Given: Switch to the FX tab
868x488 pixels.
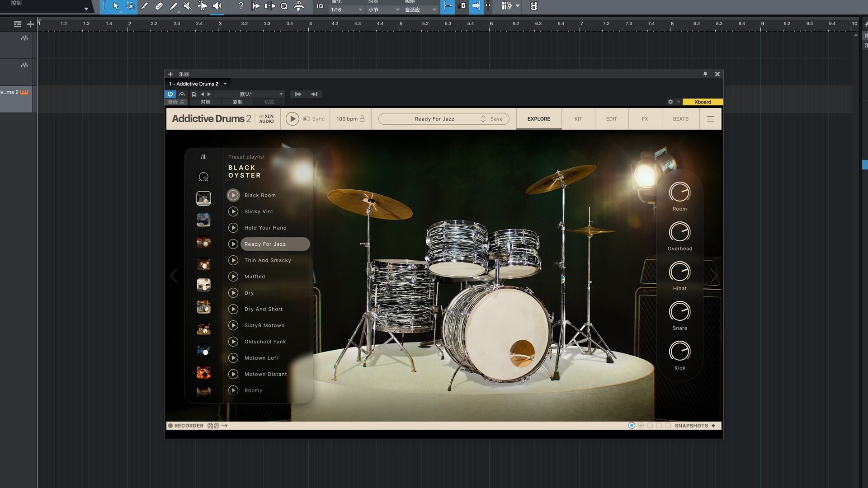Looking at the screenshot, I should (x=645, y=119).
